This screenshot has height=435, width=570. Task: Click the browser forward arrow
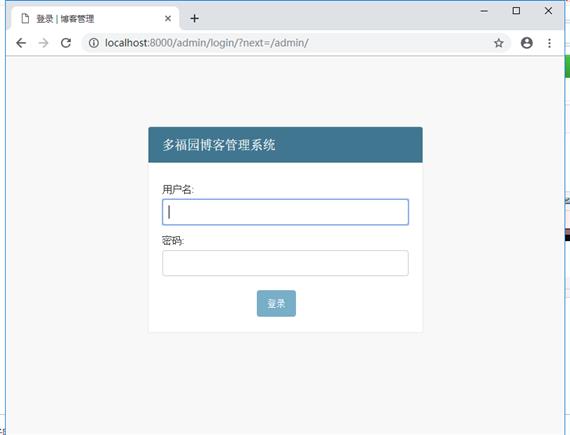[x=43, y=43]
